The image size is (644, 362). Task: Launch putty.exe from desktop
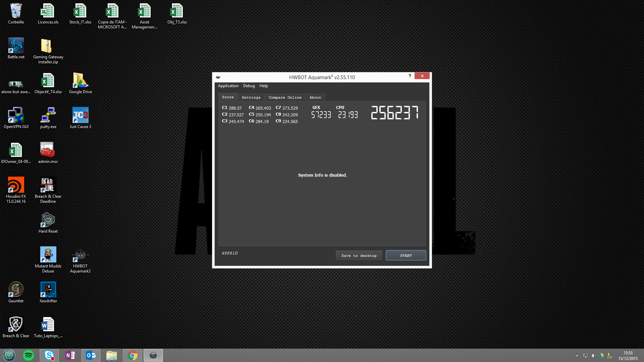point(48,118)
